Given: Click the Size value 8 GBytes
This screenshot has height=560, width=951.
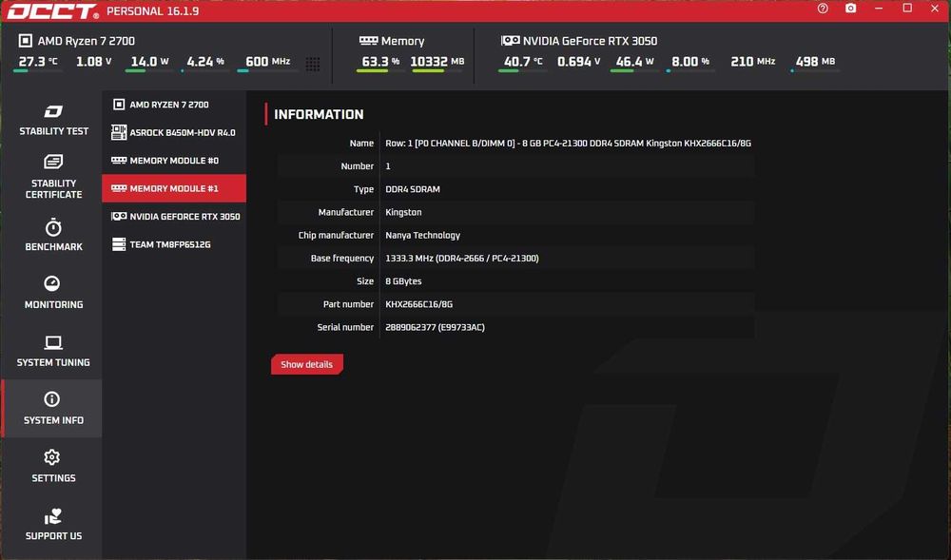Looking at the screenshot, I should [403, 281].
